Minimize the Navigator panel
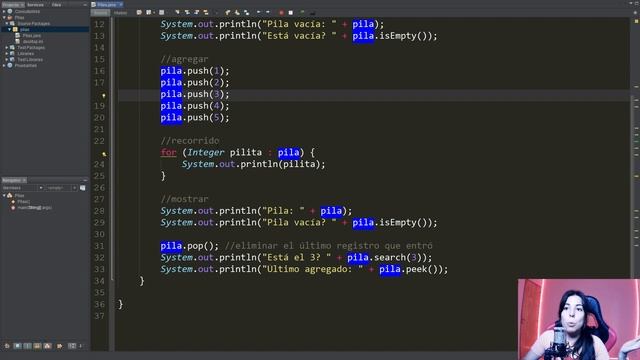 tap(85, 180)
